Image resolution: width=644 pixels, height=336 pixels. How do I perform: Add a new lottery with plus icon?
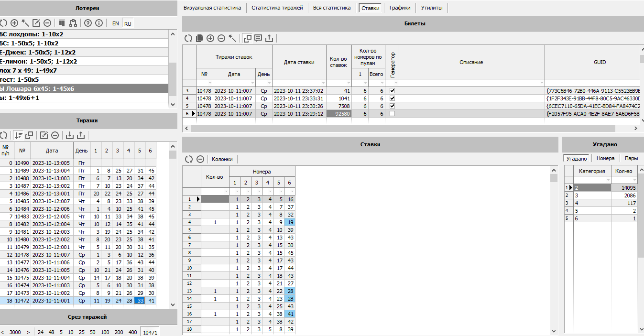pos(14,23)
